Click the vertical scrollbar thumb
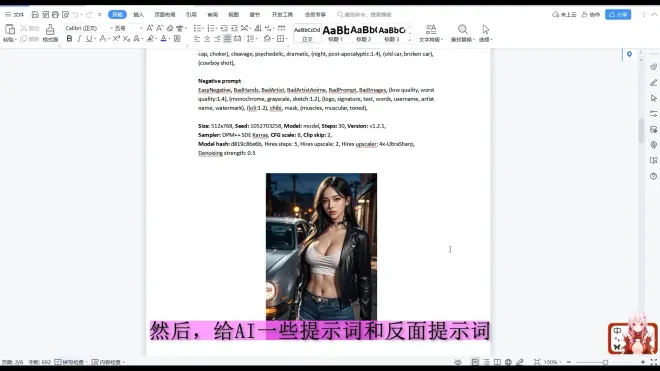The width and height of the screenshot is (660, 371). 641,131
